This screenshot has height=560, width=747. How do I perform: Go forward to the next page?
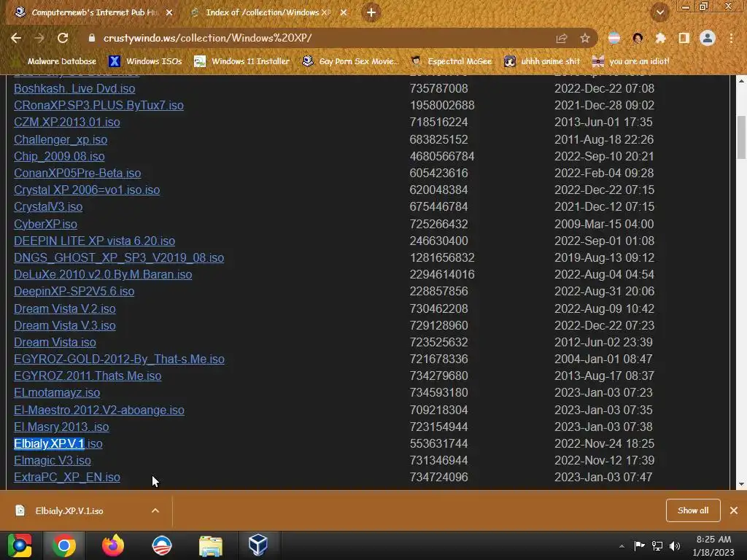coord(39,38)
